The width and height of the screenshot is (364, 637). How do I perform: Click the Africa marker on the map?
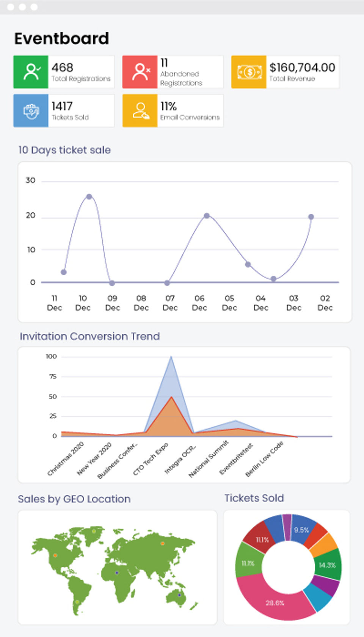point(117,573)
